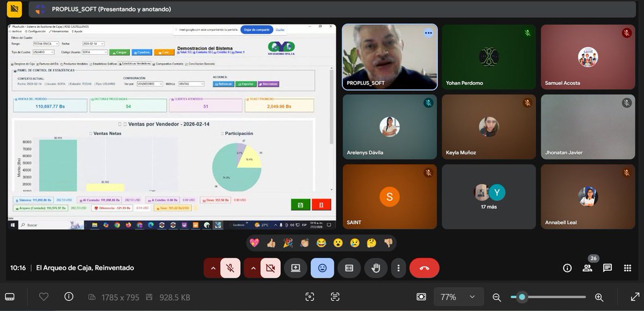Screen dimensions: 644x311
Task: Select the '17 más' participants tile
Action: click(489, 197)
